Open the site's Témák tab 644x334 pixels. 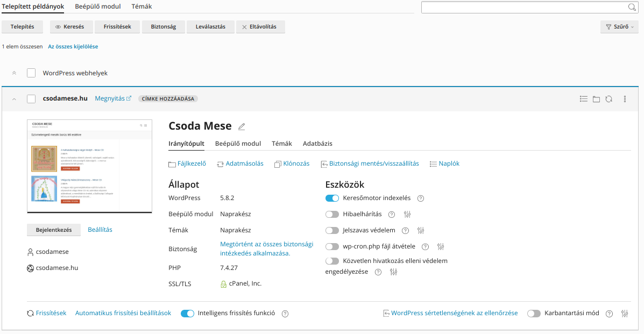tap(282, 144)
